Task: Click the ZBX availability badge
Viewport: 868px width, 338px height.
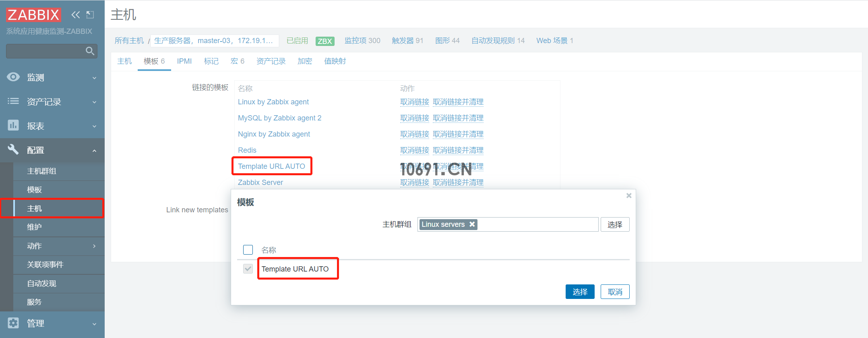Action: click(x=325, y=41)
